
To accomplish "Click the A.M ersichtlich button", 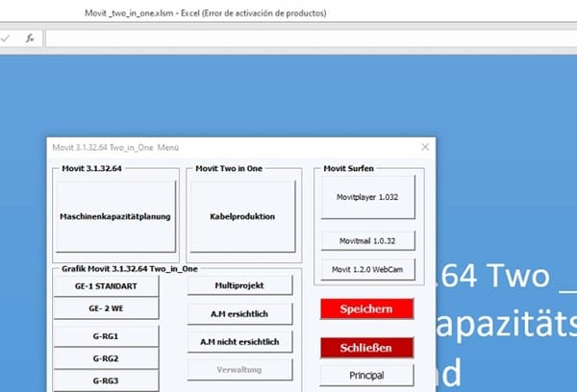I will tap(239, 313).
